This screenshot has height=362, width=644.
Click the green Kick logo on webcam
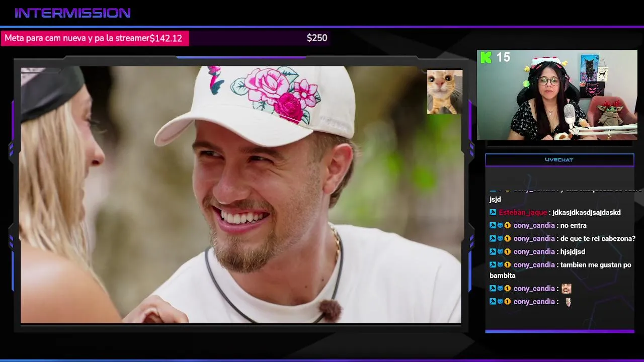[486, 58]
